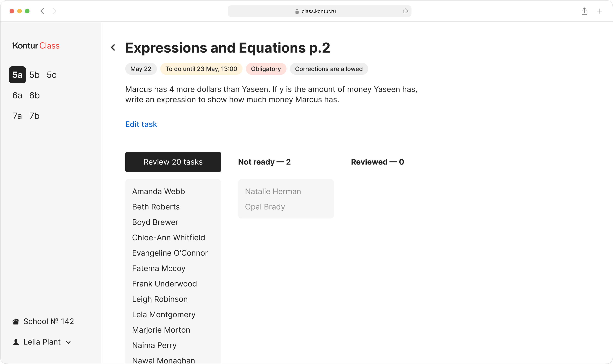
Task: Open the Edit task link
Action: pos(141,124)
